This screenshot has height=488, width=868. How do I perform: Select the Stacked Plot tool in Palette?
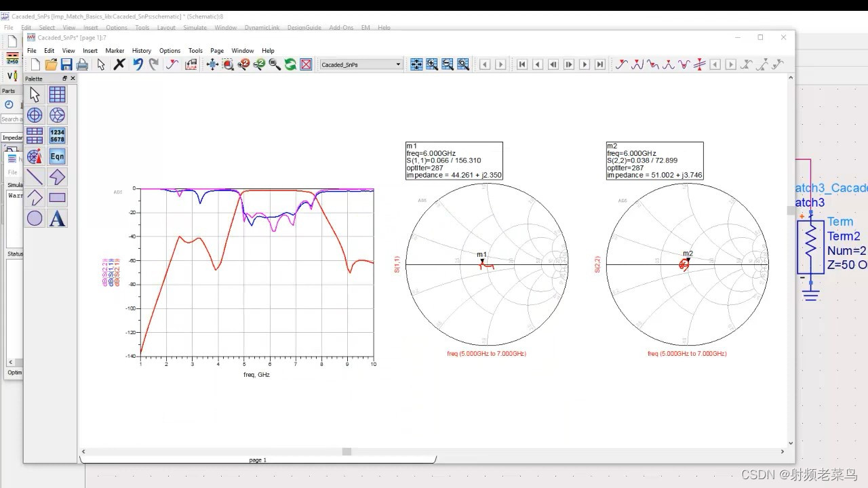(x=35, y=136)
